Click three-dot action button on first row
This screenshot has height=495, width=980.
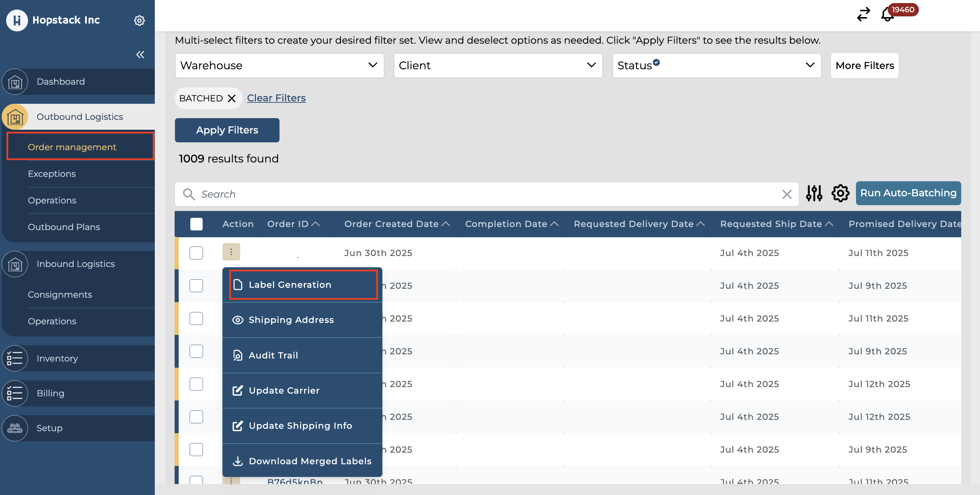(231, 252)
